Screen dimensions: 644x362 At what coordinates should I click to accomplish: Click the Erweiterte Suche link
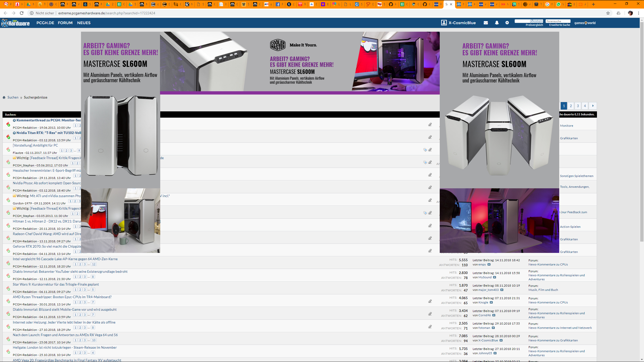click(x=559, y=25)
